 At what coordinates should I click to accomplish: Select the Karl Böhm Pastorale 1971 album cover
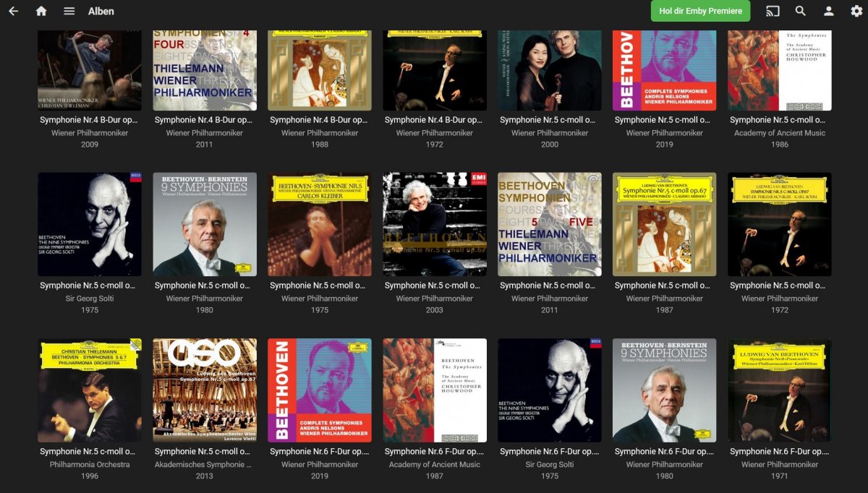pos(780,390)
